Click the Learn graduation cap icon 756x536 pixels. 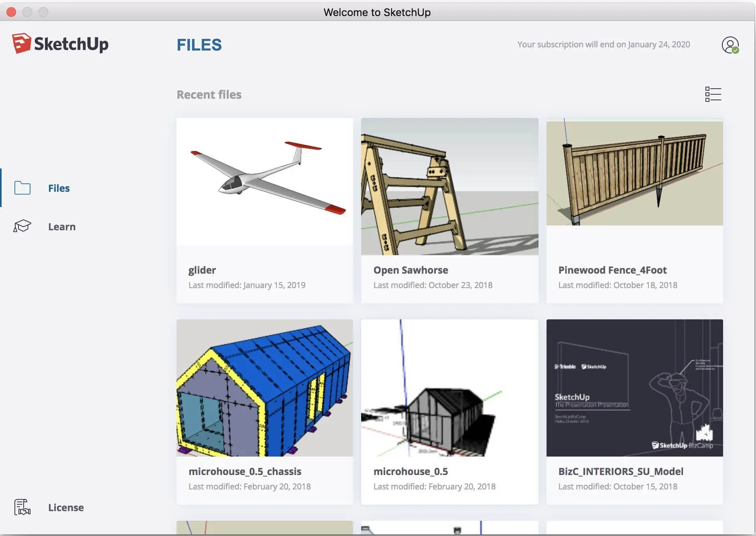point(22,226)
